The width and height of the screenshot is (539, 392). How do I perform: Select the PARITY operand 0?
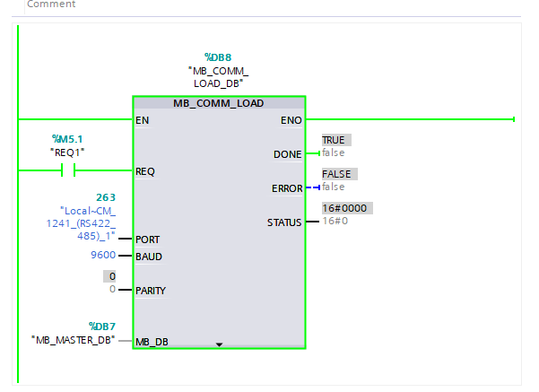coord(112,289)
